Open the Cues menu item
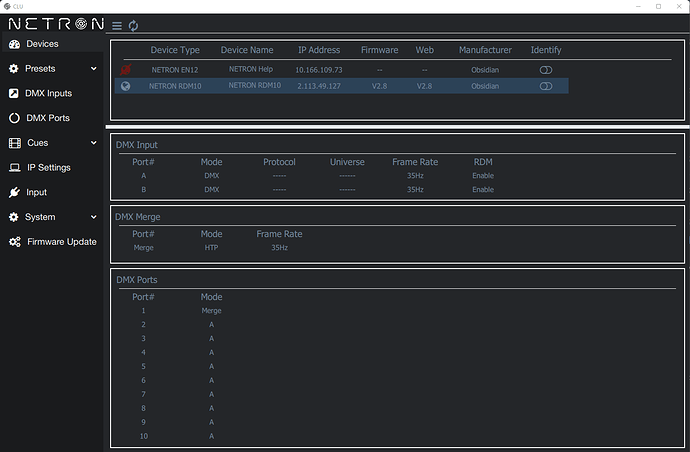This screenshot has width=690, height=452. pyautogui.click(x=38, y=143)
